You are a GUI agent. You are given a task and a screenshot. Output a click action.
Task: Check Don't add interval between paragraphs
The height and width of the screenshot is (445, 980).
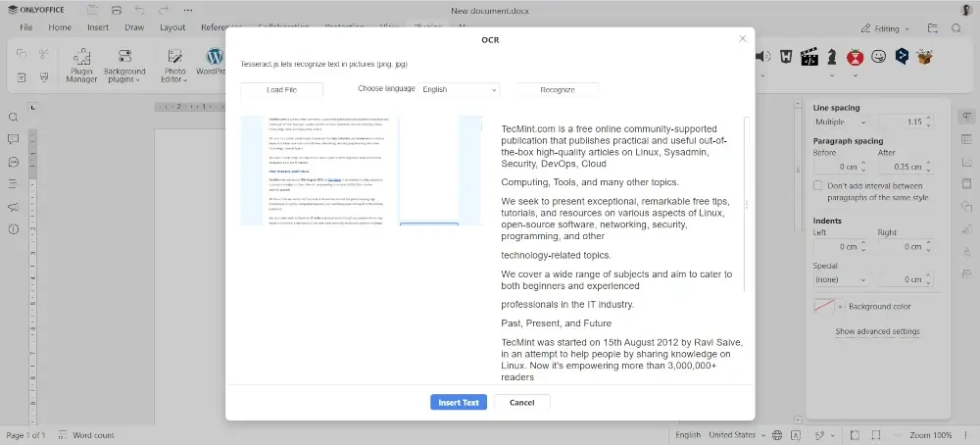(819, 185)
